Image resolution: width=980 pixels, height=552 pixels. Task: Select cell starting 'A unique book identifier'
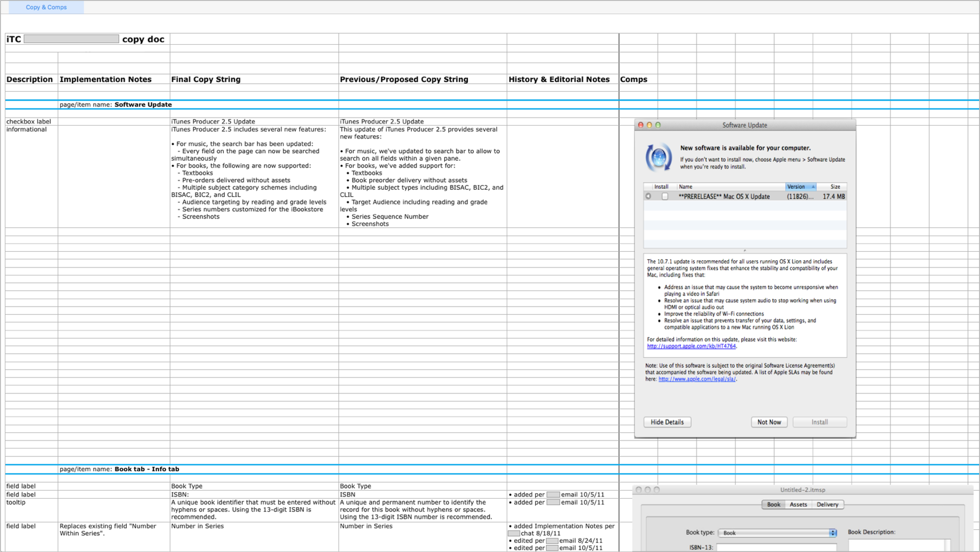tap(254, 510)
